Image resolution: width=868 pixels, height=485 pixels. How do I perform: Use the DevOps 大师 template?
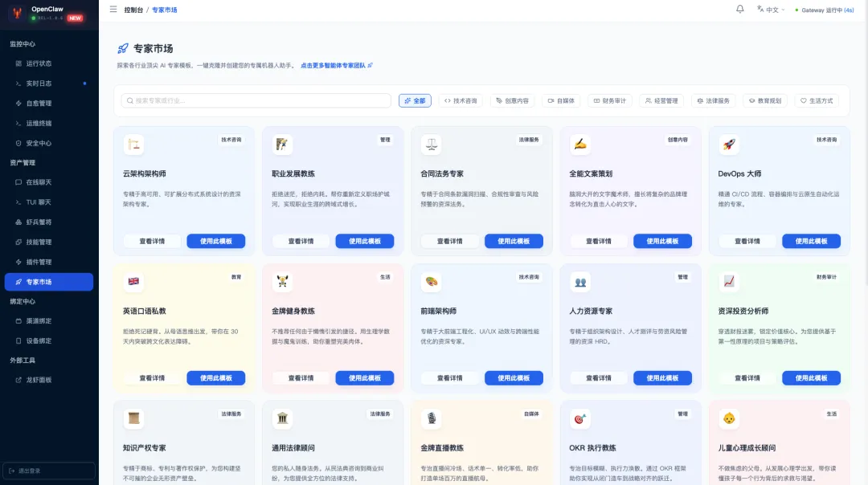812,241
